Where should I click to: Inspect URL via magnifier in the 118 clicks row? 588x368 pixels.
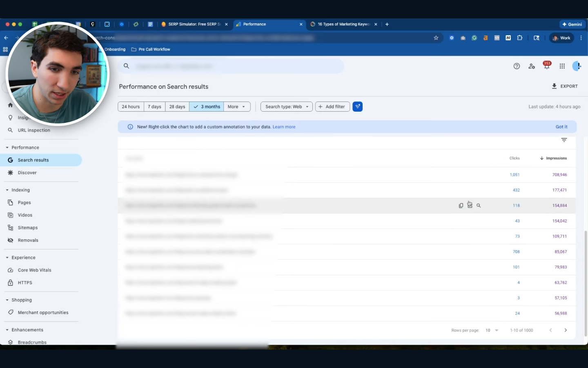[x=479, y=206]
